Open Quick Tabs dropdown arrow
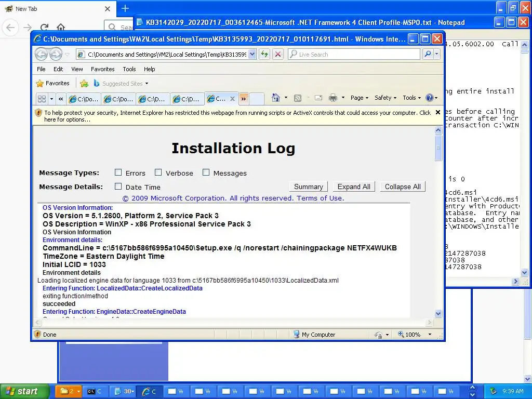Image resolution: width=532 pixels, height=399 pixels. 51,99
